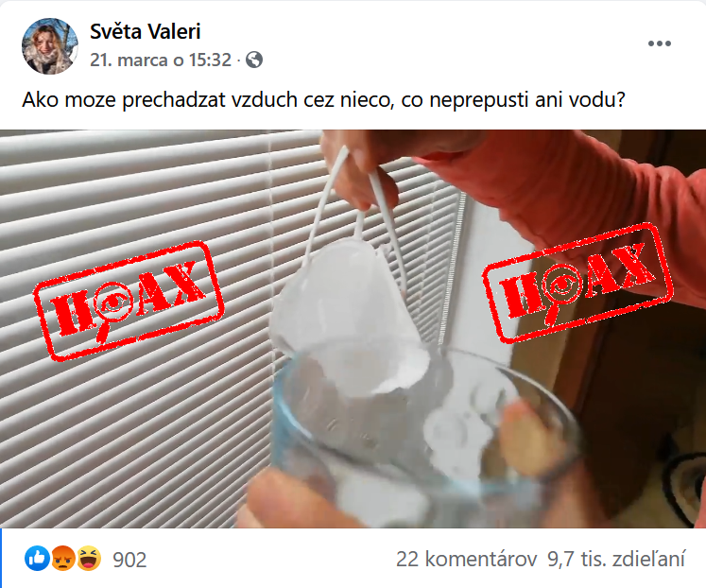Click the laughing Haha reaction icon
Screen dimensions: 706x588
click(89, 559)
